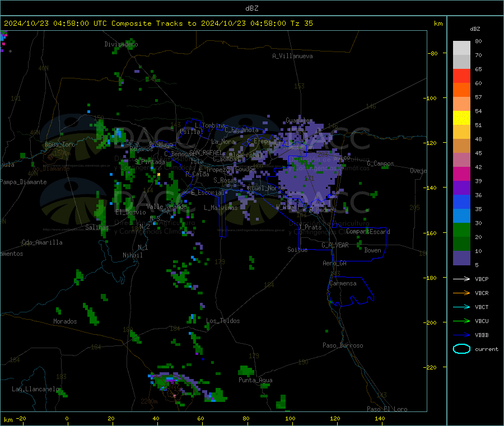Click the Pampa_Diamante map label
Screen dimensions: 504x426
point(24,182)
